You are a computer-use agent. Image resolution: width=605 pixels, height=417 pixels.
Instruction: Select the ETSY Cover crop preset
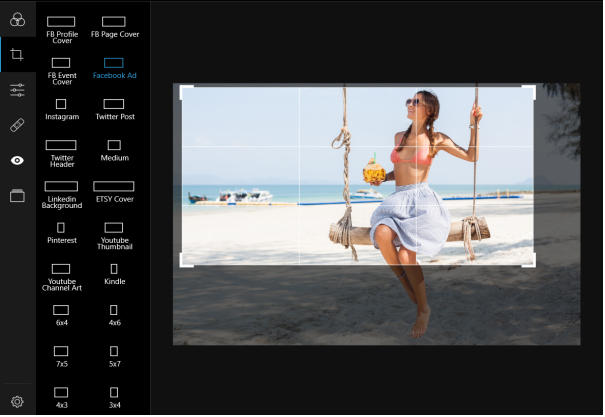(114, 191)
